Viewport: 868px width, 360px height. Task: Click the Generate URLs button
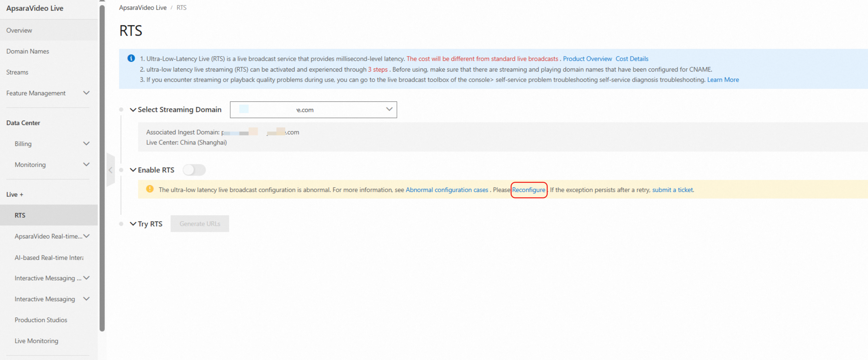point(200,224)
